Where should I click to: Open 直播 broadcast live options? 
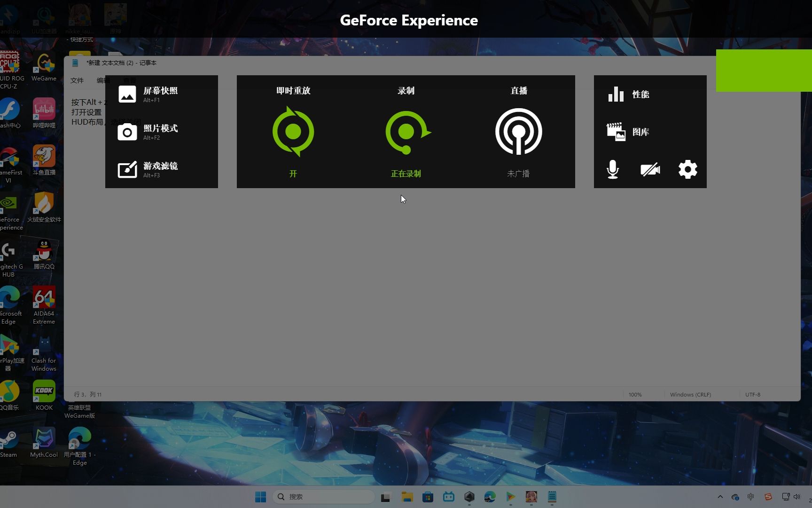click(x=519, y=132)
